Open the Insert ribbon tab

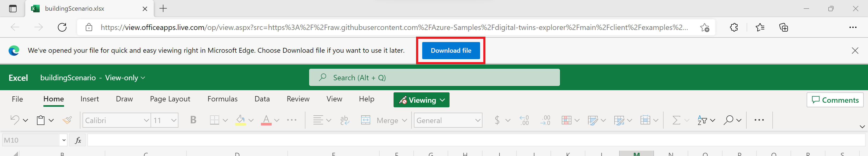[x=90, y=98]
